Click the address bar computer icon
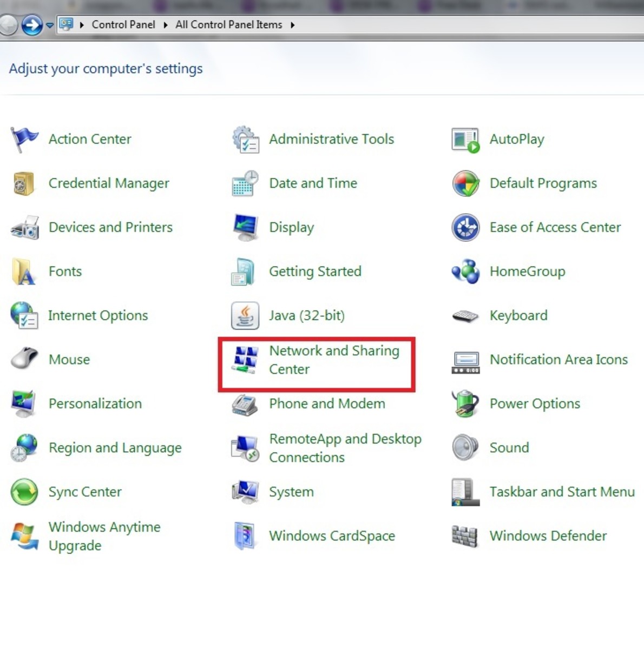Image resolution: width=644 pixels, height=649 pixels. tap(67, 24)
